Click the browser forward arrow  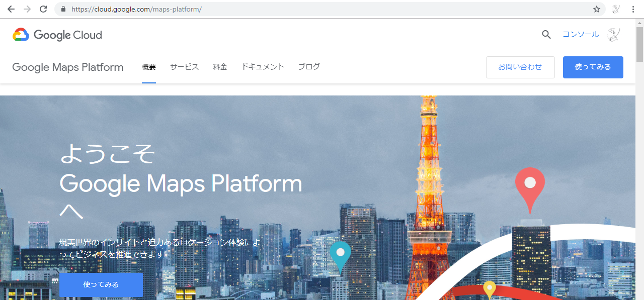point(27,9)
